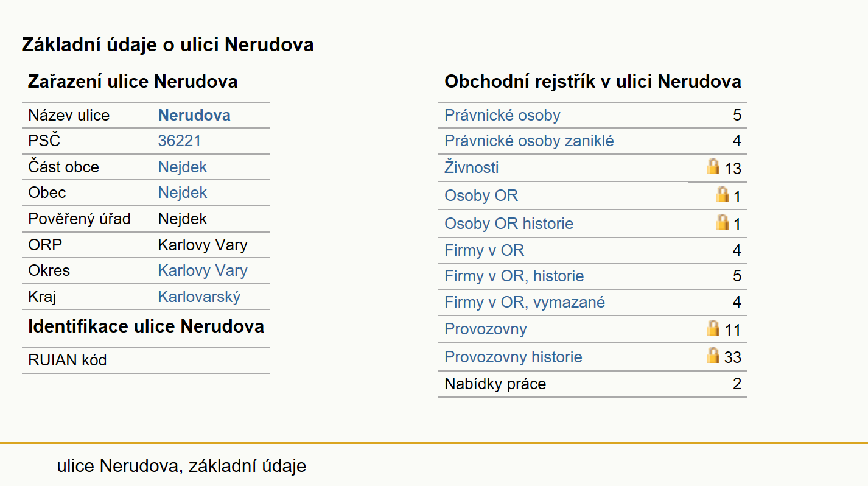
Task: Click the lock icon in Osoby OR historie row
Action: pyautogui.click(x=723, y=222)
